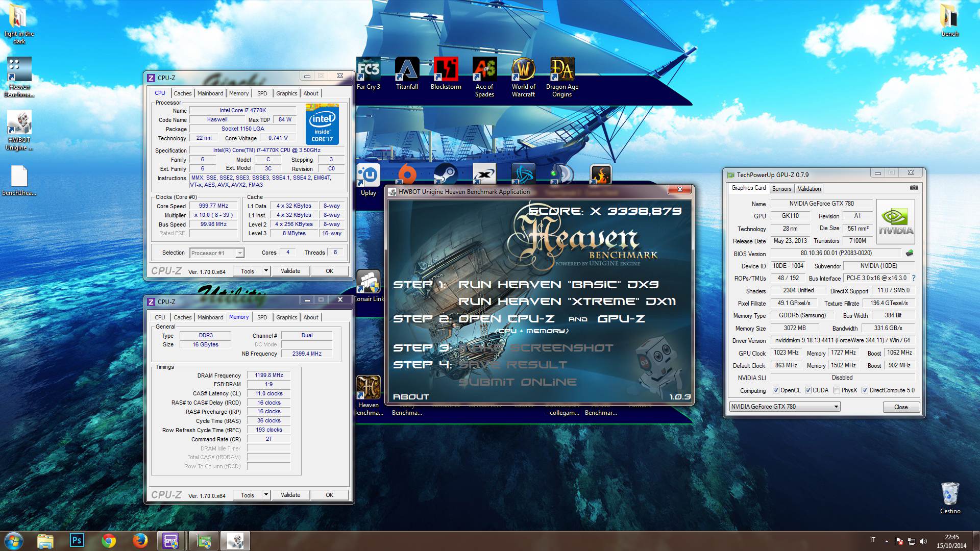Launch the Ace of Spades shortcut

(x=484, y=77)
